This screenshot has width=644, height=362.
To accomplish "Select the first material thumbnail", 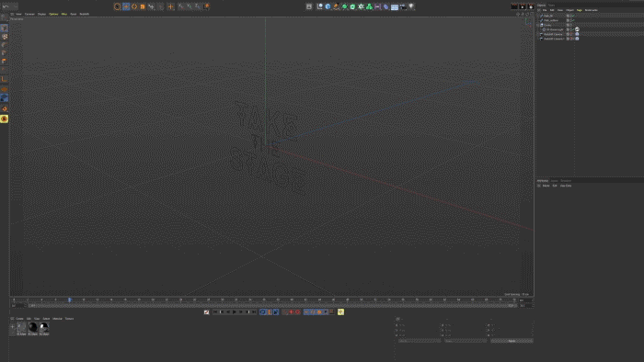I will (21, 328).
